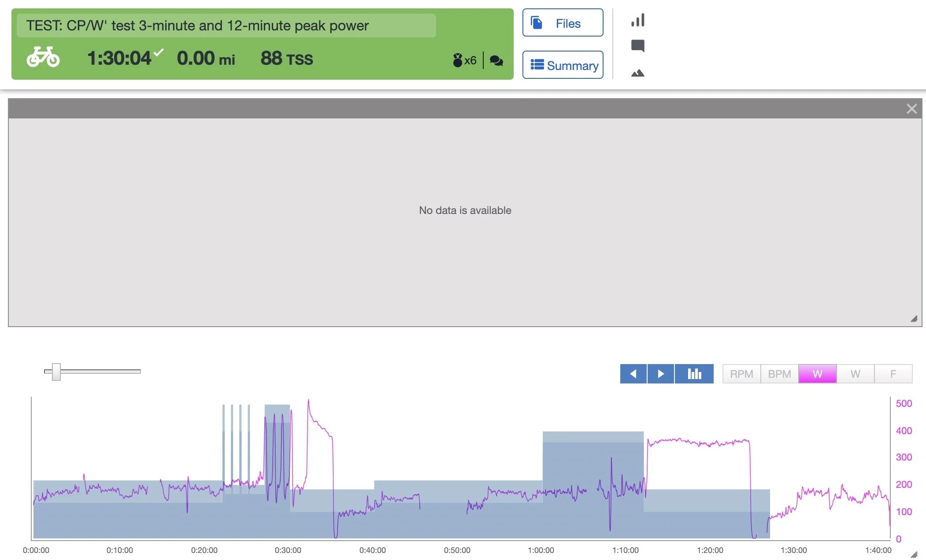The height and width of the screenshot is (560, 926).
Task: Click the 1:00:00 time axis label
Action: 541,550
